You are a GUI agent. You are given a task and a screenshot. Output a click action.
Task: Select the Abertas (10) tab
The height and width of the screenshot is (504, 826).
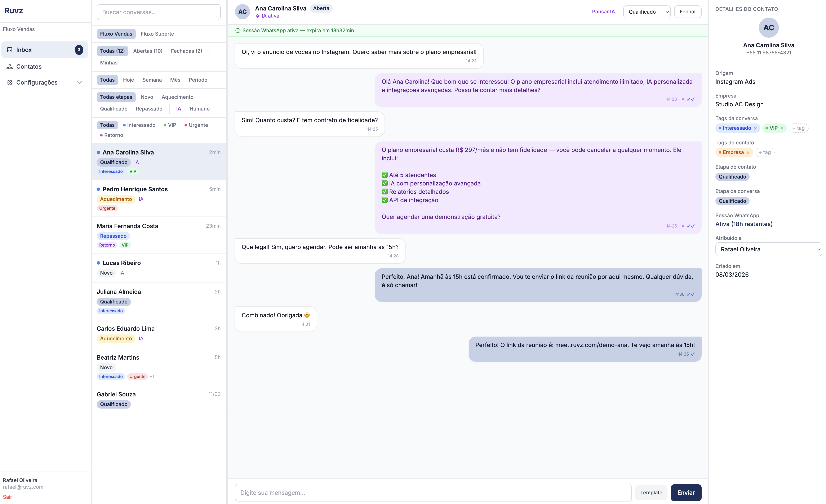point(148,51)
